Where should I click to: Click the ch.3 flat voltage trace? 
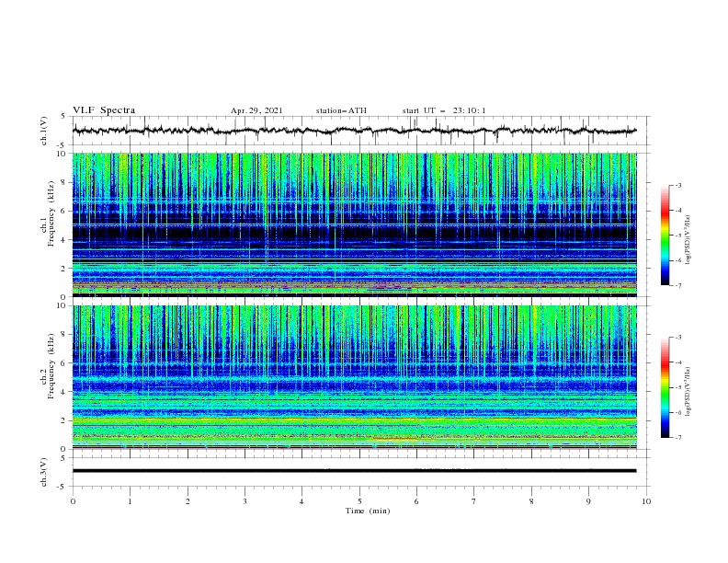(x=354, y=471)
